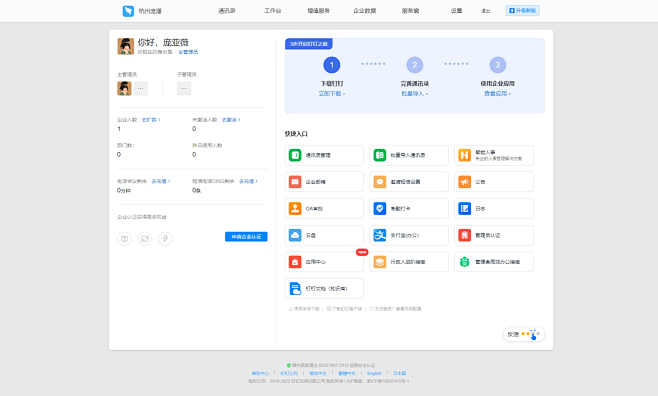Click step 1 circle for 下载钉钉
Viewport: 658px width, 396px height.
[332, 65]
